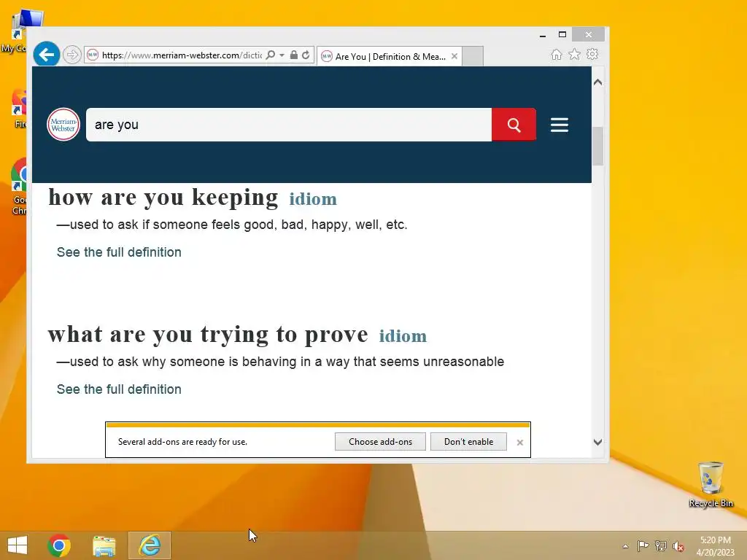747x560 pixels.
Task: Click the security lock icon in the address bar
Action: 294,55
